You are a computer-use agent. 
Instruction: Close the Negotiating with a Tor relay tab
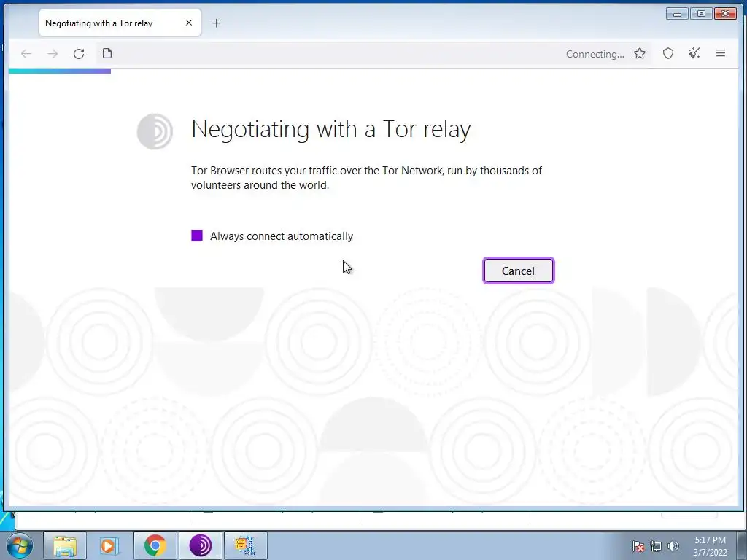[x=189, y=23]
